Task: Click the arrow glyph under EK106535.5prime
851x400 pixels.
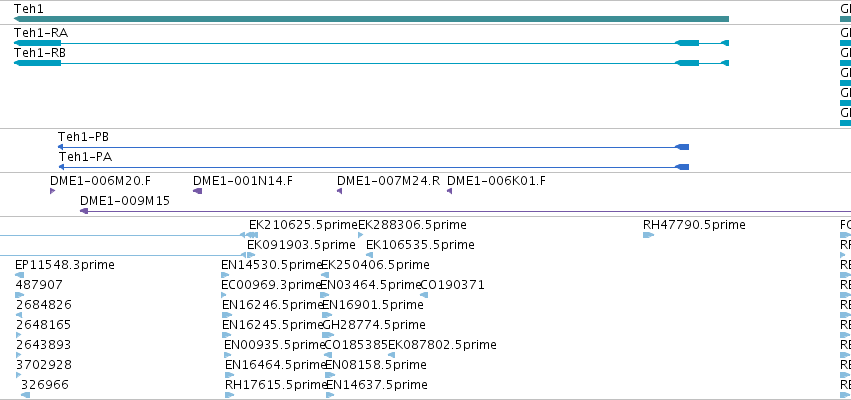Action: tap(370, 255)
